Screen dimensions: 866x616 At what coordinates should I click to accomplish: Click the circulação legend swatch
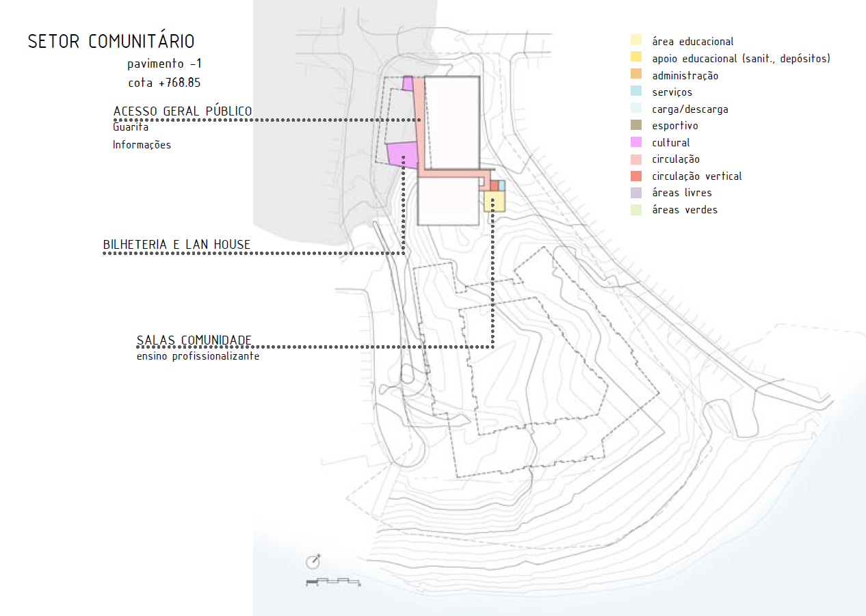tap(636, 159)
